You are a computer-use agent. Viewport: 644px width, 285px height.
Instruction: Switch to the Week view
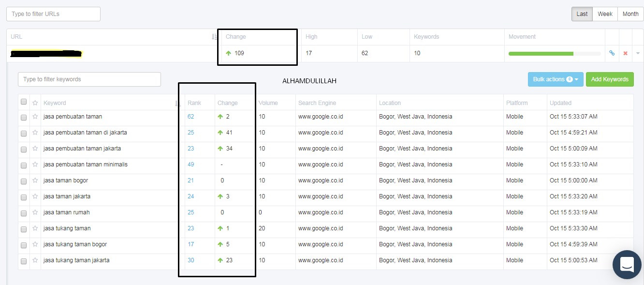coord(605,14)
